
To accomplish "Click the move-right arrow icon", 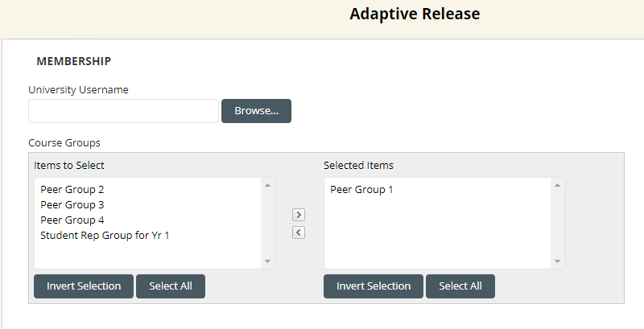I will (x=298, y=215).
